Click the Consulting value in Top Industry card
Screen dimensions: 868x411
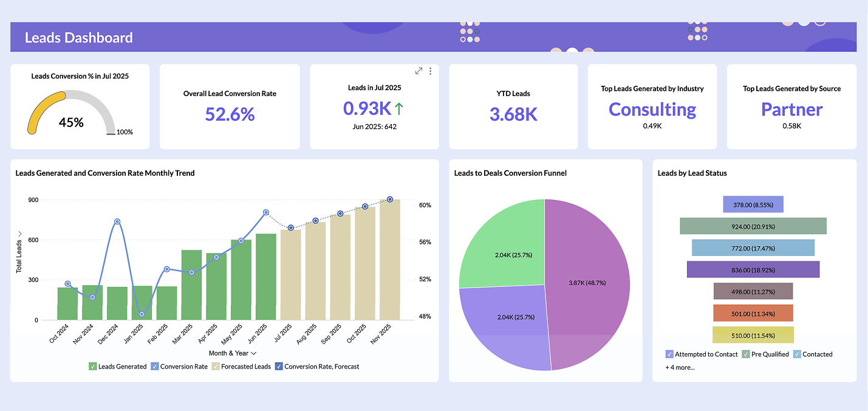[x=652, y=110]
